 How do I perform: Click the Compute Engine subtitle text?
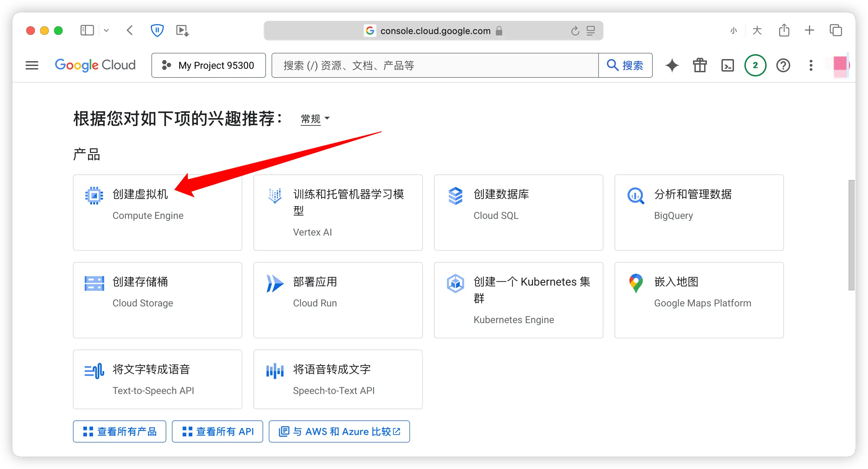pos(148,216)
